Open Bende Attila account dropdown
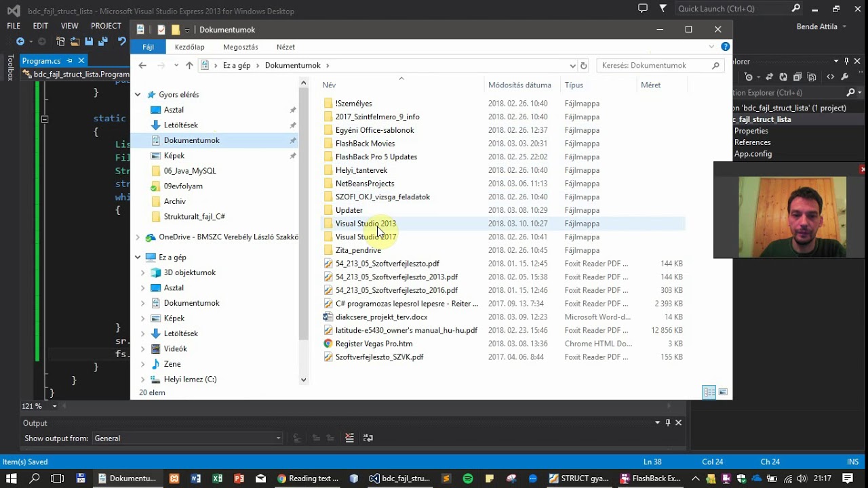Viewport: 868px width, 488px height. click(x=822, y=27)
